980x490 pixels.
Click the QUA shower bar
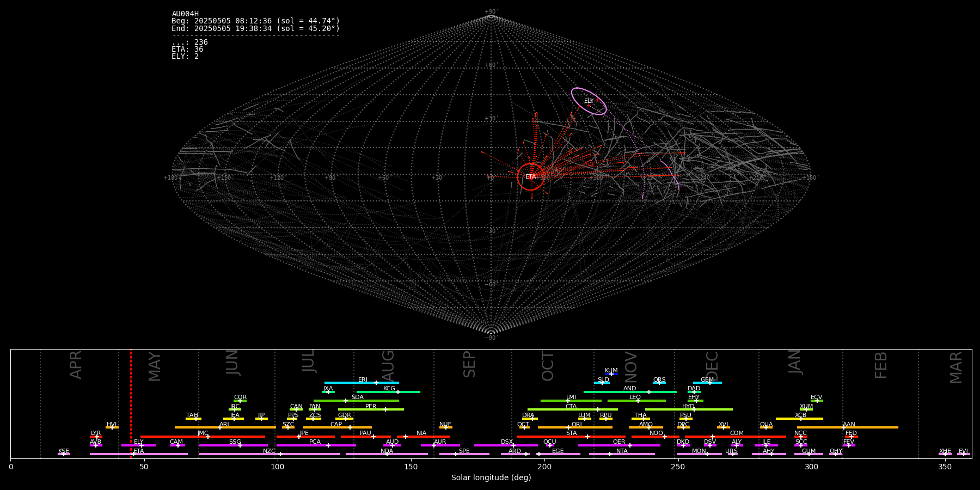click(x=766, y=427)
